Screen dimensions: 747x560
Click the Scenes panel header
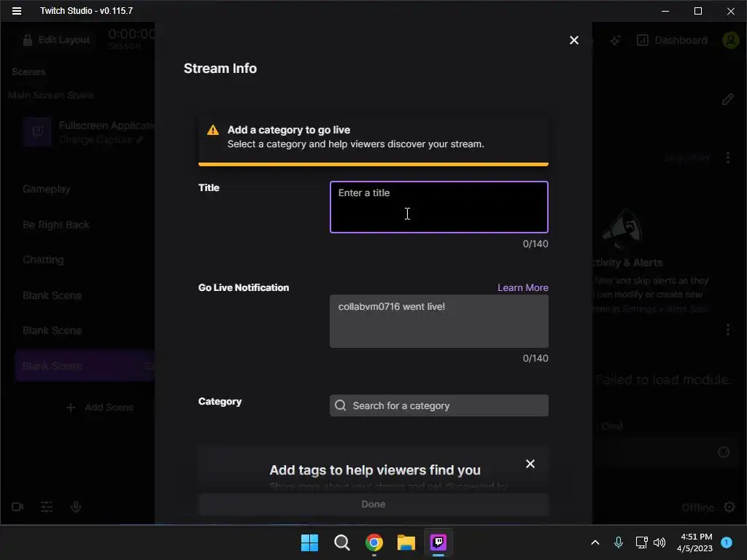[28, 72]
